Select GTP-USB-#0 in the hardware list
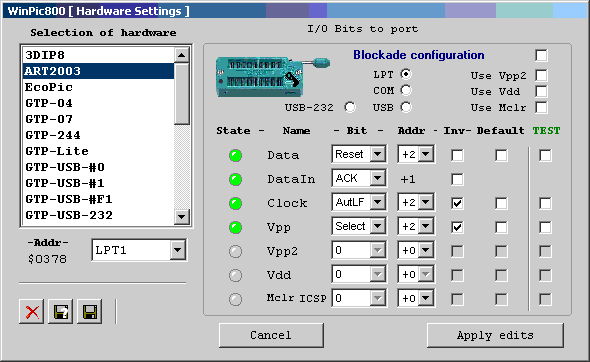This screenshot has width=590, height=362. click(x=98, y=167)
